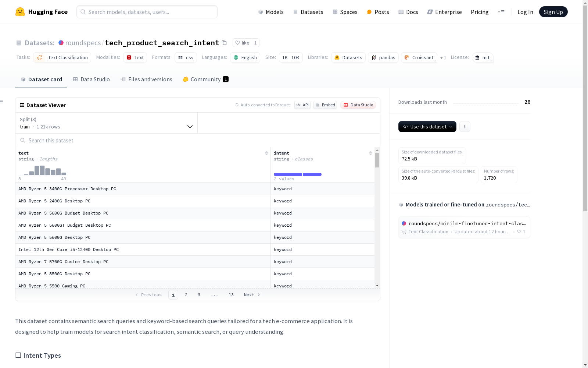Click the Previous page button

pos(148,295)
